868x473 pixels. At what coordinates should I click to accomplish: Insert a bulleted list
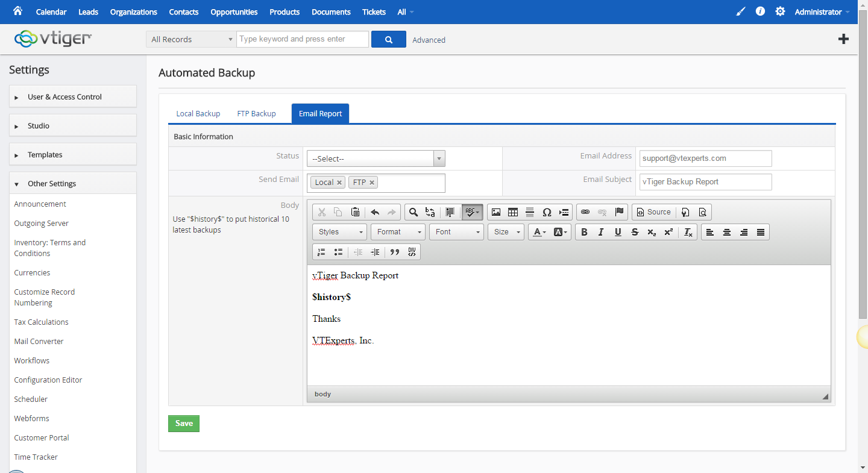click(338, 252)
